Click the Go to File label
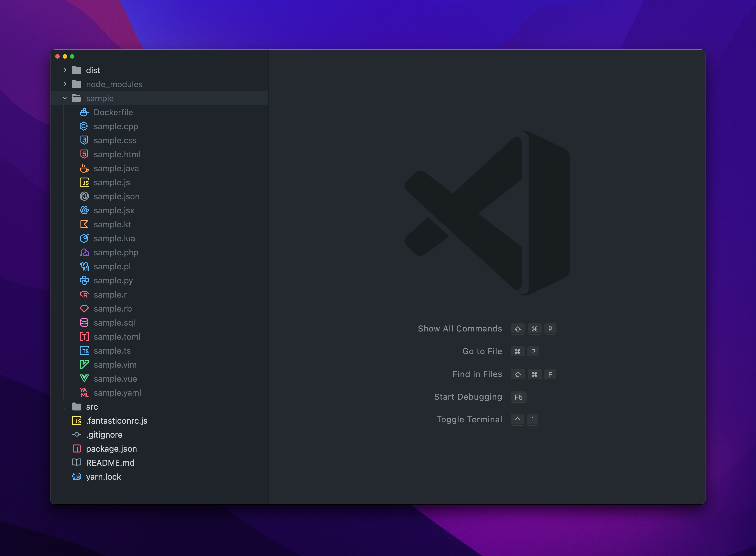Image resolution: width=756 pixels, height=556 pixels. tap(482, 351)
